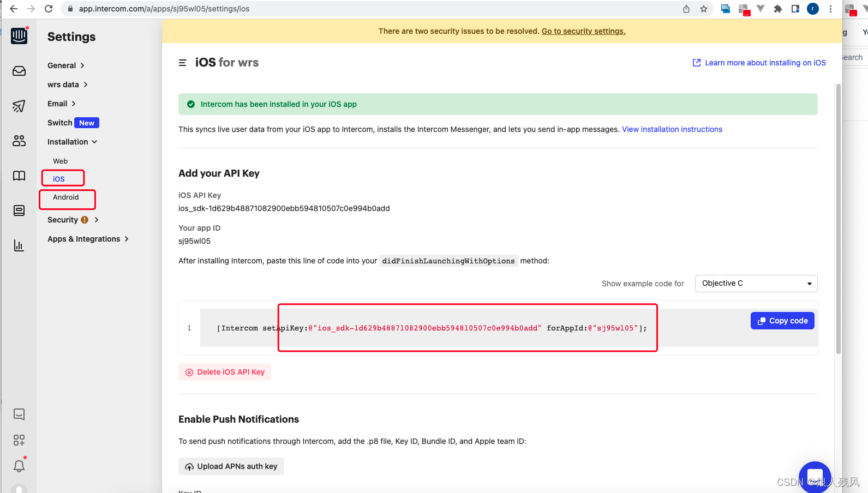Click the browser back arrow
Image resolution: width=868 pixels, height=493 pixels.
[x=14, y=9]
